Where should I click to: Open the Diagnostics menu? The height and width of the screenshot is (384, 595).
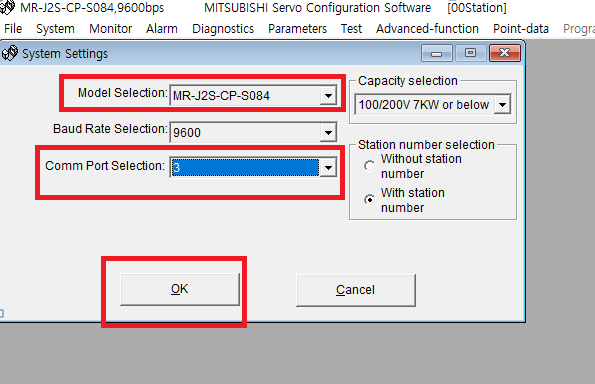click(x=223, y=28)
